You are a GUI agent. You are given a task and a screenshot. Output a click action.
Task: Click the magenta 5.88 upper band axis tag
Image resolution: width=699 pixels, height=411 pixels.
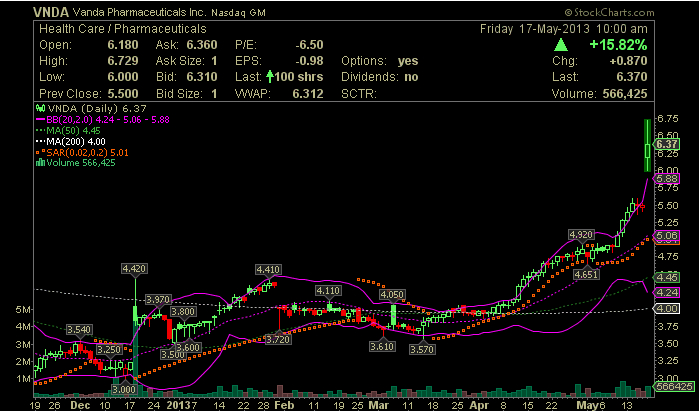click(668, 179)
